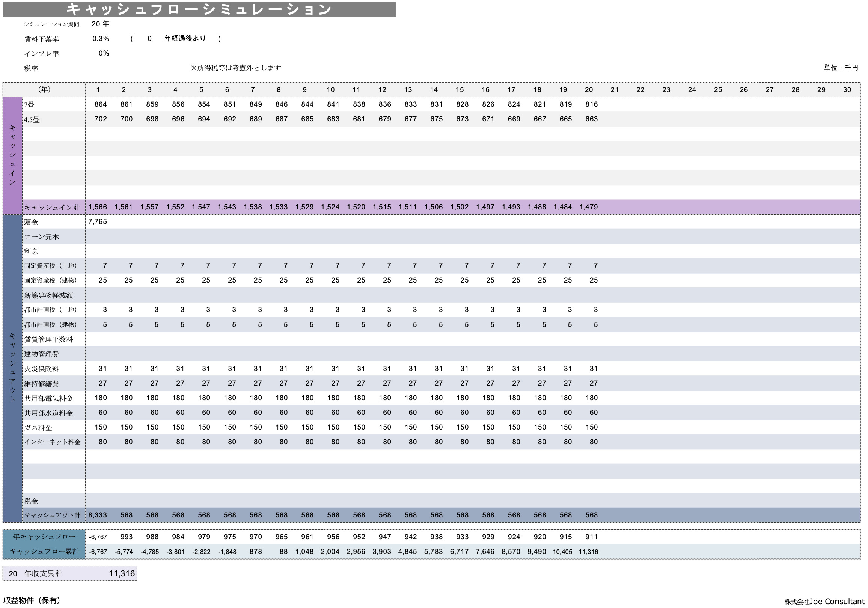
Task: Click the year 30 column header
Action: pyautogui.click(x=847, y=90)
